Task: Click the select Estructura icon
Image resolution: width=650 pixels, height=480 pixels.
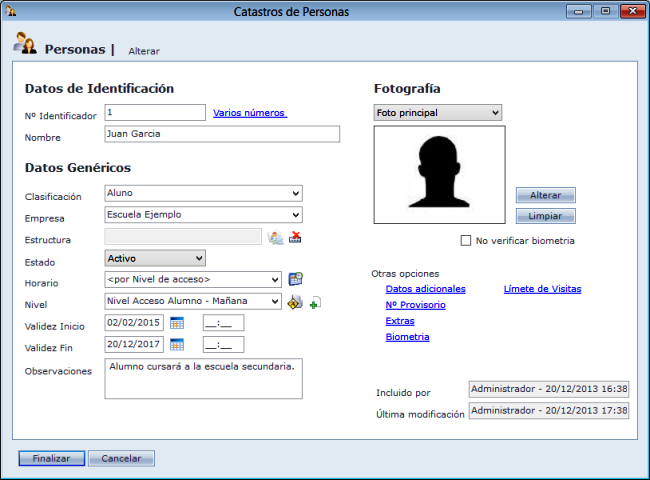Action: tap(275, 237)
